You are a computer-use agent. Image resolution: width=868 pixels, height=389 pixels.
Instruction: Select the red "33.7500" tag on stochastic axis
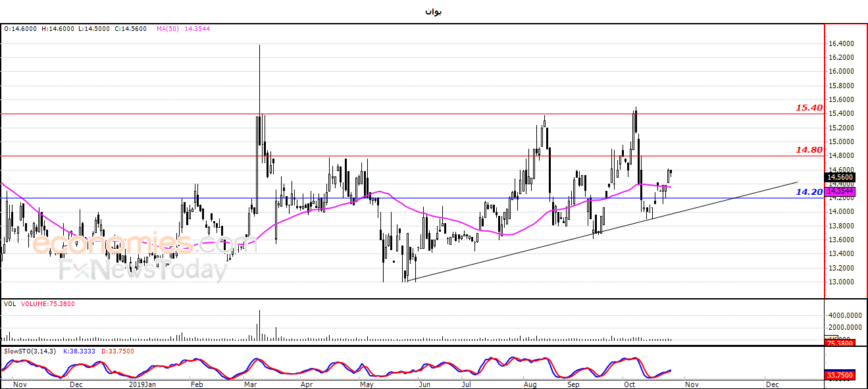point(840,375)
